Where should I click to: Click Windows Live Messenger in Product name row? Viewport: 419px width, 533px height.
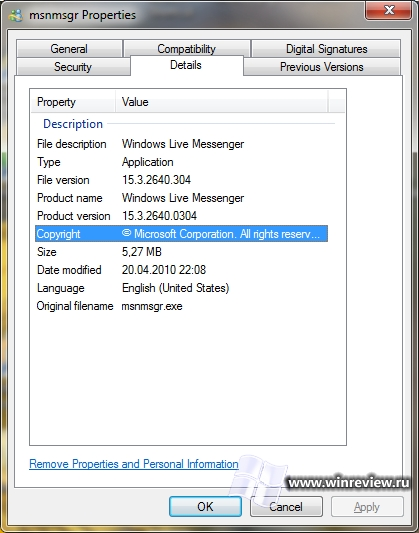click(x=183, y=198)
